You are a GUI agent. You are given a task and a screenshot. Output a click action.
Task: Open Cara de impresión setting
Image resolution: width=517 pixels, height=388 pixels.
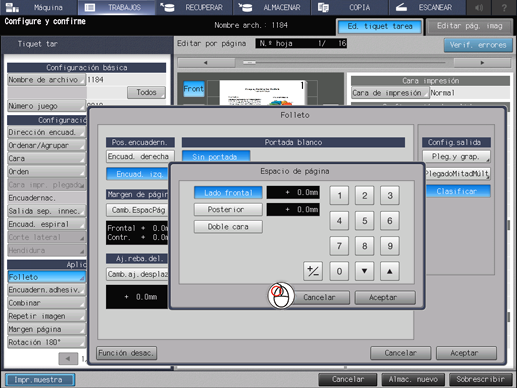pos(390,93)
